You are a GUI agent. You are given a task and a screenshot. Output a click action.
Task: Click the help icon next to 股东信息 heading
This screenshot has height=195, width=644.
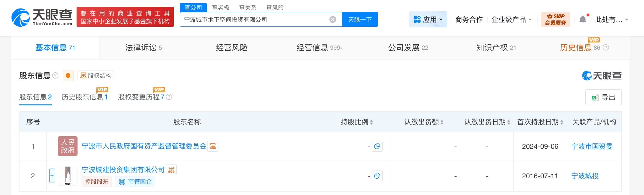point(56,75)
